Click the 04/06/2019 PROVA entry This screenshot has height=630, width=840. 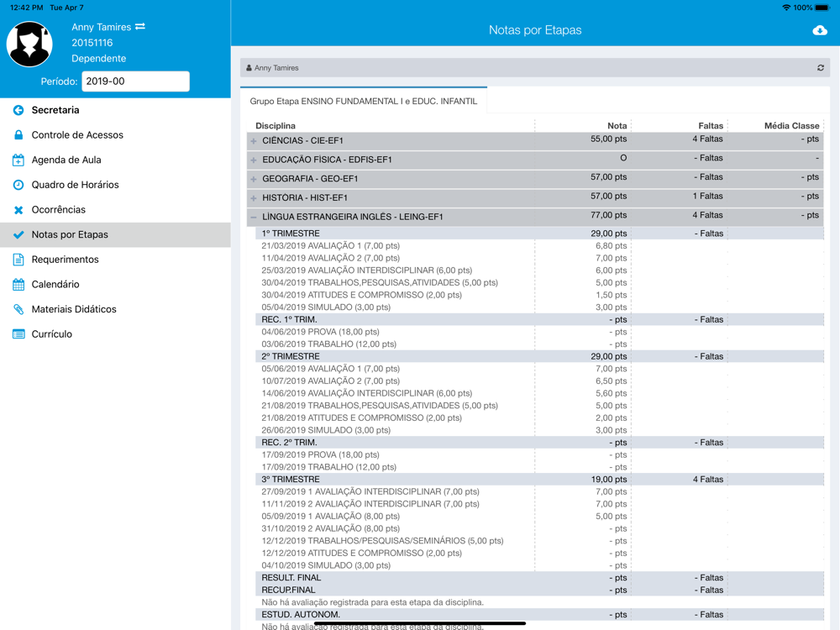[x=320, y=332]
